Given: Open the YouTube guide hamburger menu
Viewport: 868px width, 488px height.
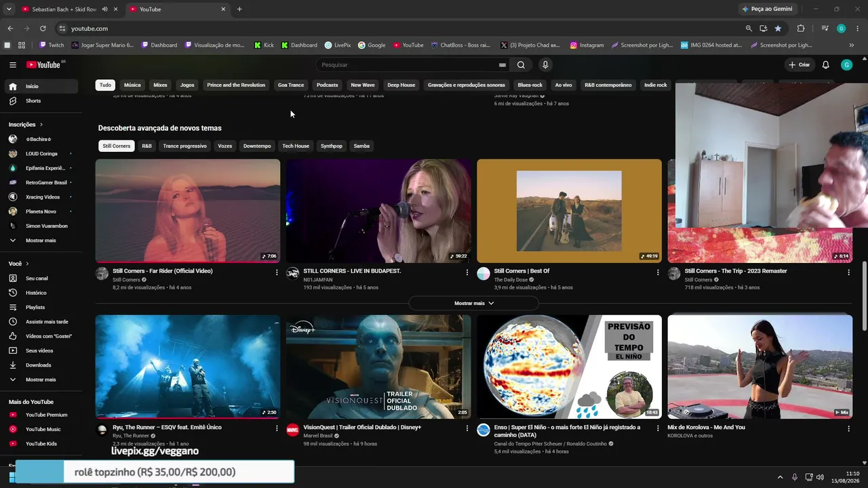Looking at the screenshot, I should tap(13, 65).
